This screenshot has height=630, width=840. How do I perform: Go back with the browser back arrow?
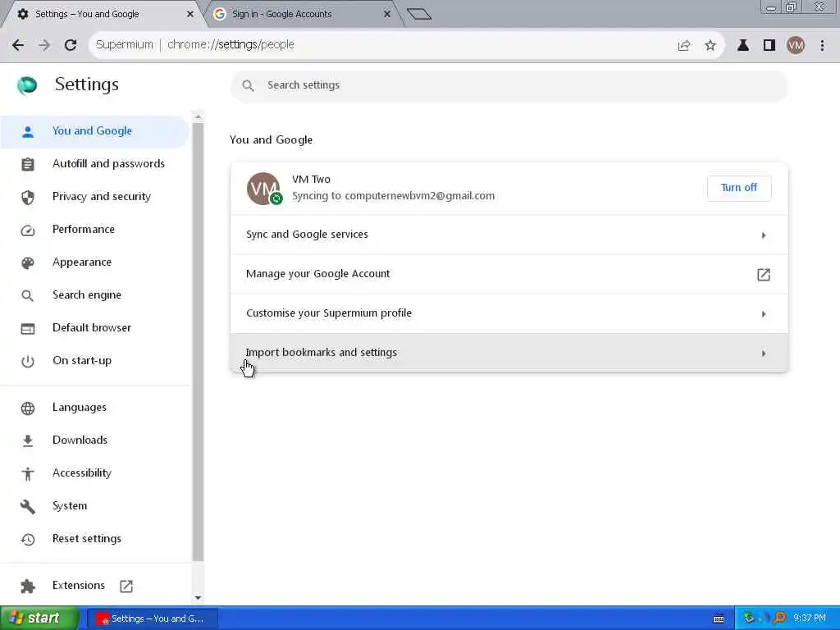point(18,45)
